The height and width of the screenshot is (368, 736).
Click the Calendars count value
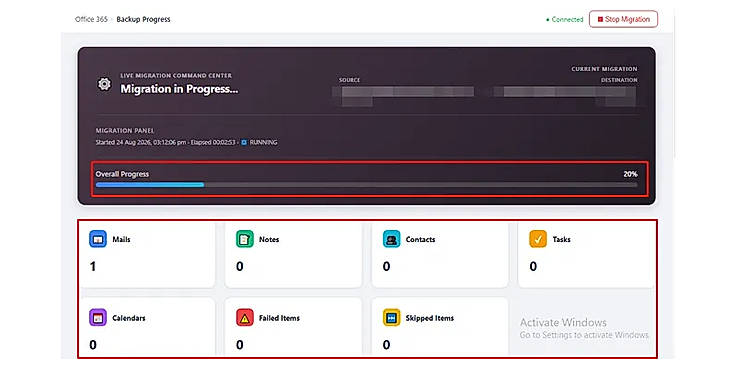point(93,345)
